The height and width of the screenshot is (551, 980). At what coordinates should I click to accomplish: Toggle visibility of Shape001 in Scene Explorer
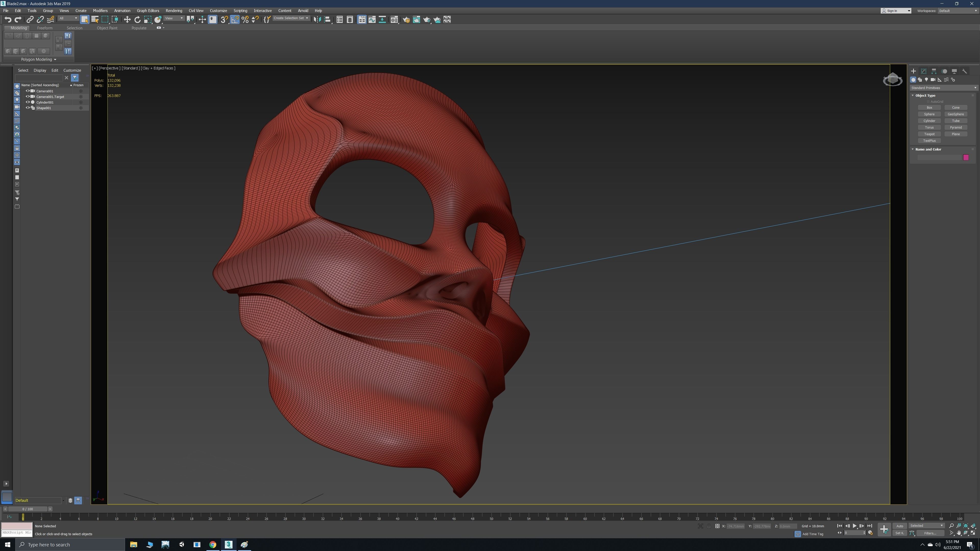point(28,108)
